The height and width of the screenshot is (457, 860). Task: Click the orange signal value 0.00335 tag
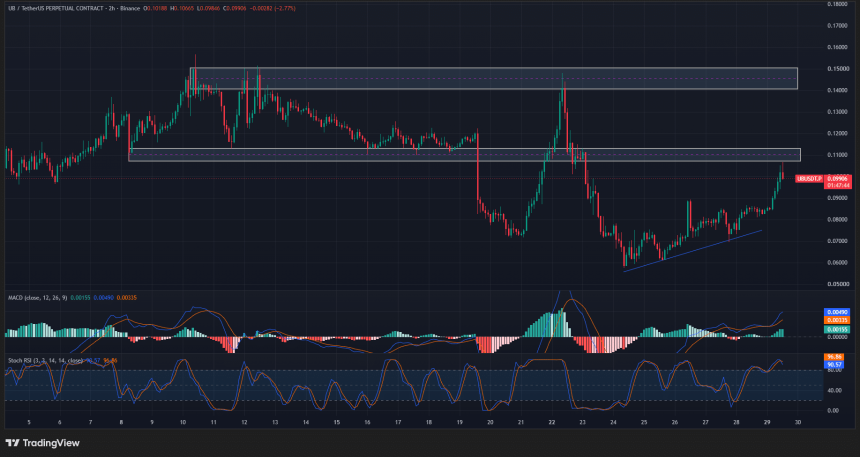(838, 320)
